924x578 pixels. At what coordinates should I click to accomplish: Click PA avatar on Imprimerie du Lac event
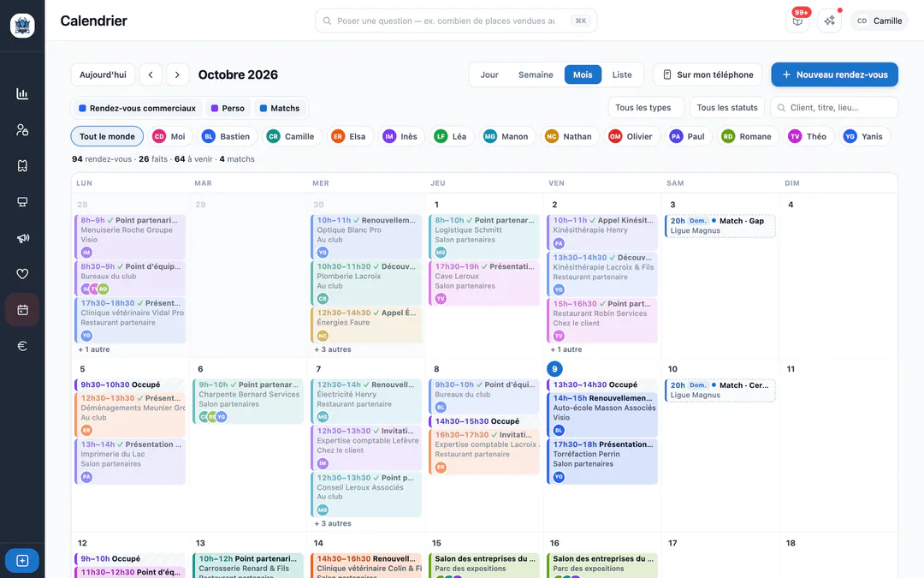tap(86, 477)
